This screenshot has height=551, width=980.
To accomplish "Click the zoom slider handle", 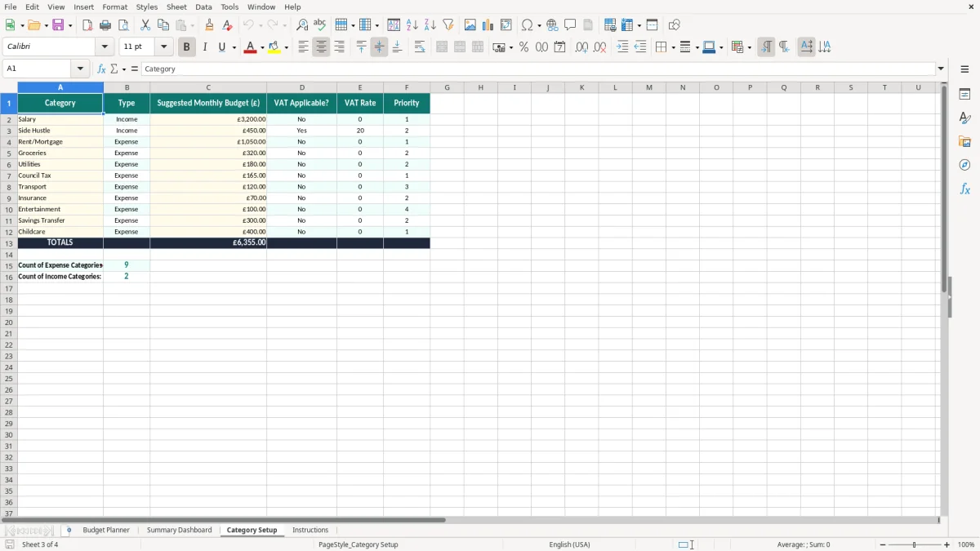I will [915, 544].
